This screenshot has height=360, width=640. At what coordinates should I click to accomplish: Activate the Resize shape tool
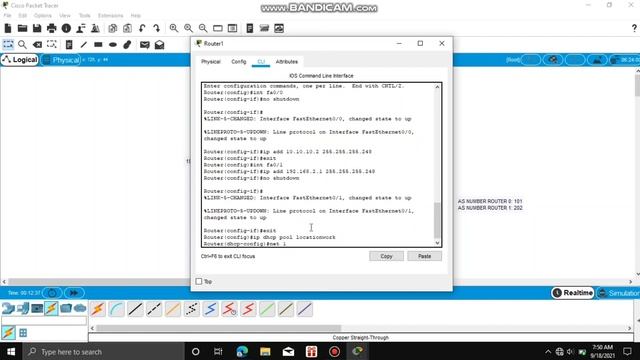pyautogui.click(x=51, y=44)
